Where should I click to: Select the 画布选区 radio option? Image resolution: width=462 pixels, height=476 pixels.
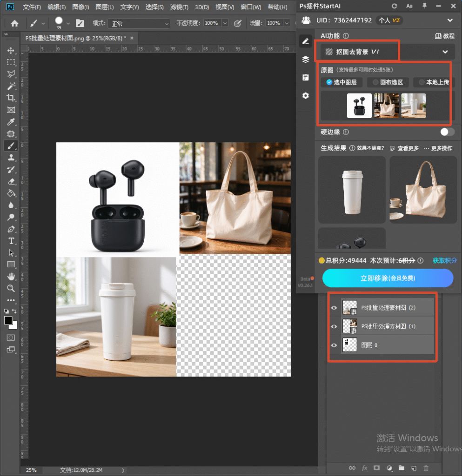click(x=388, y=82)
